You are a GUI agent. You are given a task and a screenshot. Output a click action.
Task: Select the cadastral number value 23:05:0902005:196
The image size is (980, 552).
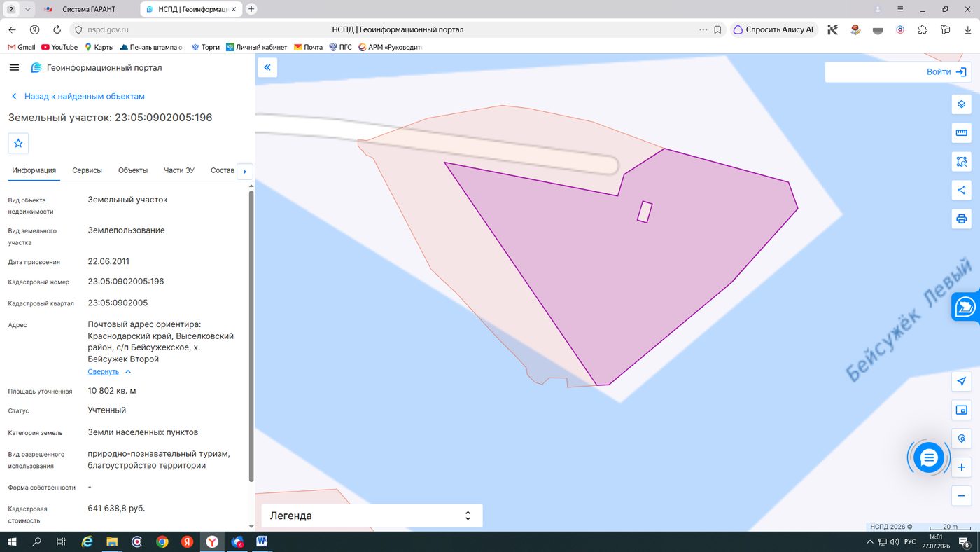126,281
